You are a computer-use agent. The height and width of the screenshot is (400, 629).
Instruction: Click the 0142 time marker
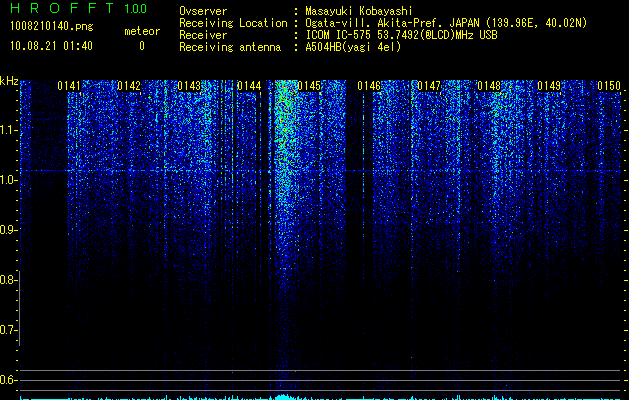(129, 86)
